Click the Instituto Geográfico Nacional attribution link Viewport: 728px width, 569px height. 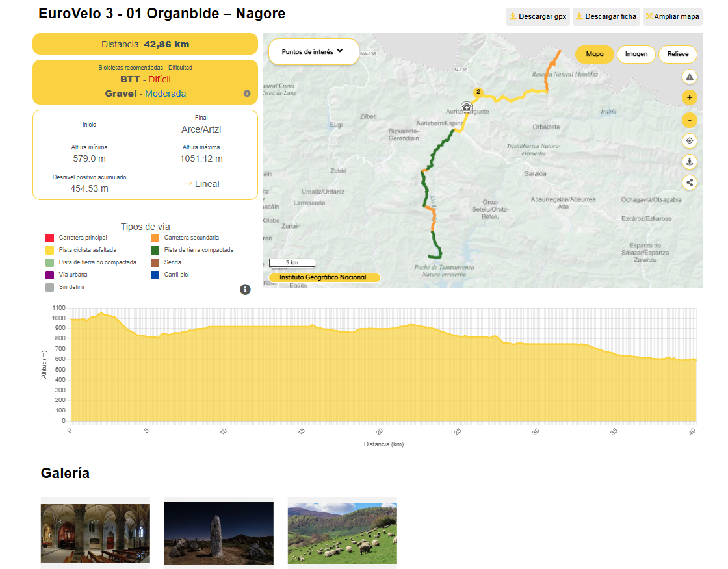point(323,277)
